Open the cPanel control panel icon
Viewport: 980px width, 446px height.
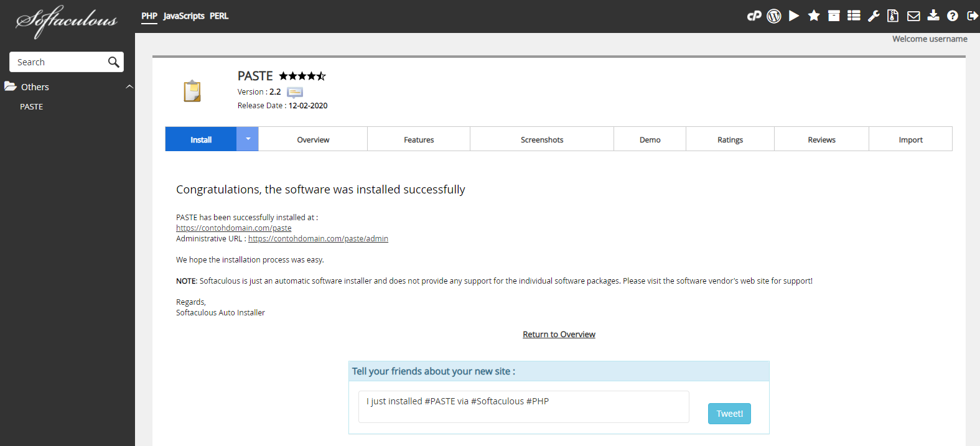pos(754,16)
